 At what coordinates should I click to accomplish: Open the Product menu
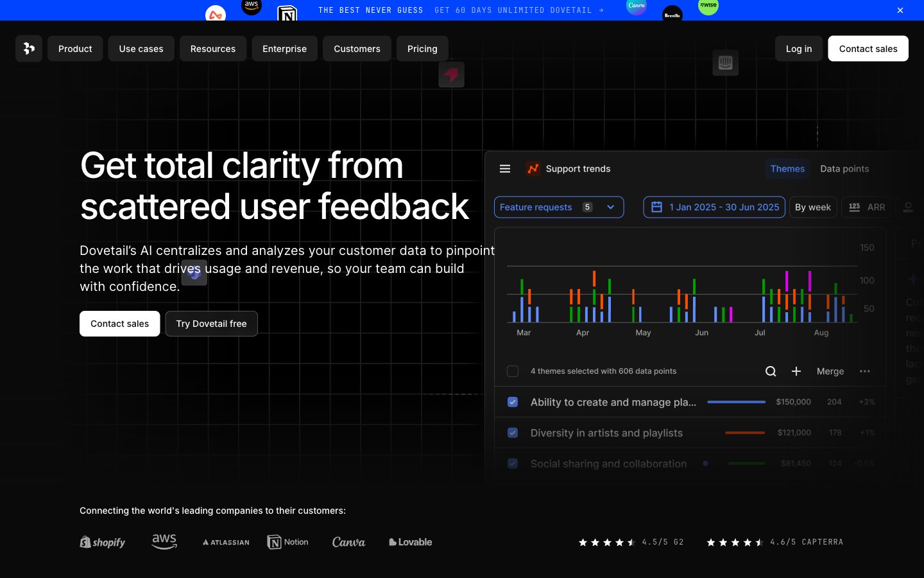coord(75,49)
